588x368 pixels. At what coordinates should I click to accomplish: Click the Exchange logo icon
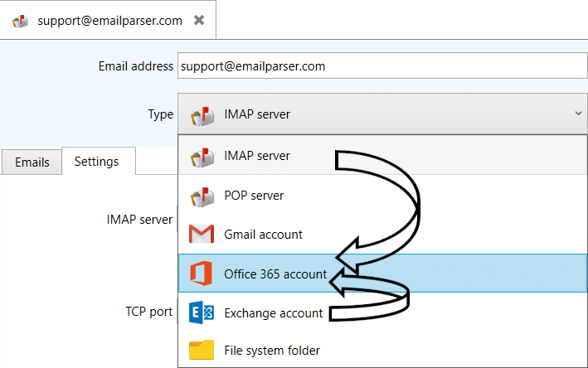tap(202, 312)
